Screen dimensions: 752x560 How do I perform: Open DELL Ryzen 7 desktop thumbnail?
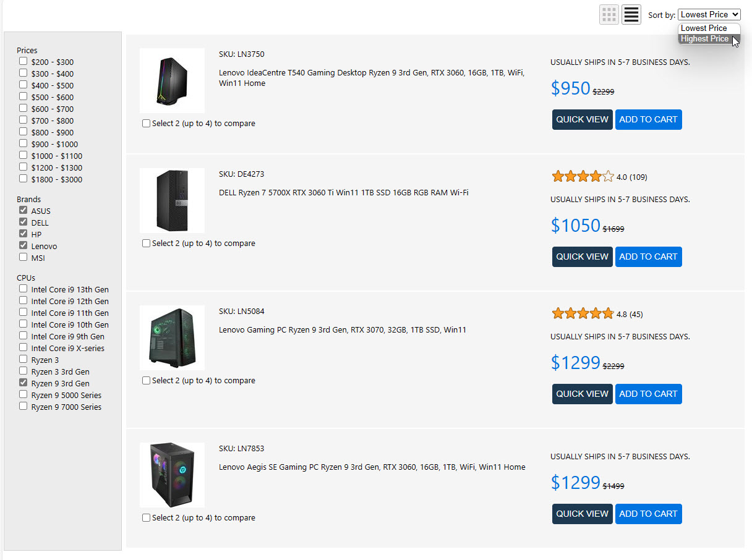tap(172, 200)
